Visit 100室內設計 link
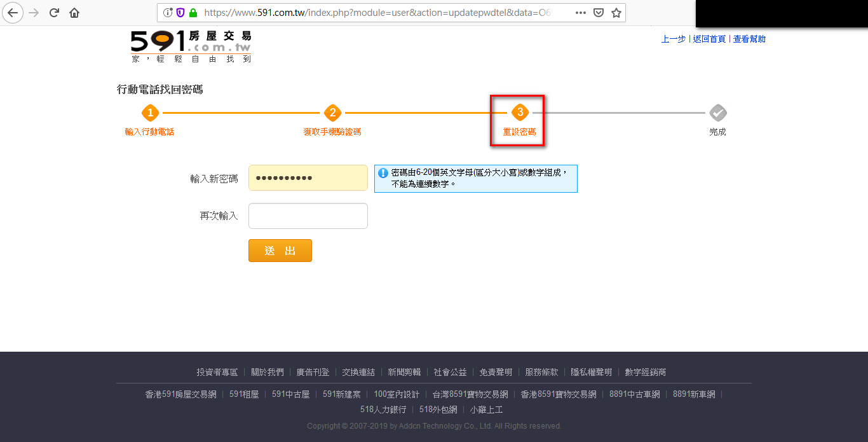The height and width of the screenshot is (442, 868). click(x=397, y=394)
